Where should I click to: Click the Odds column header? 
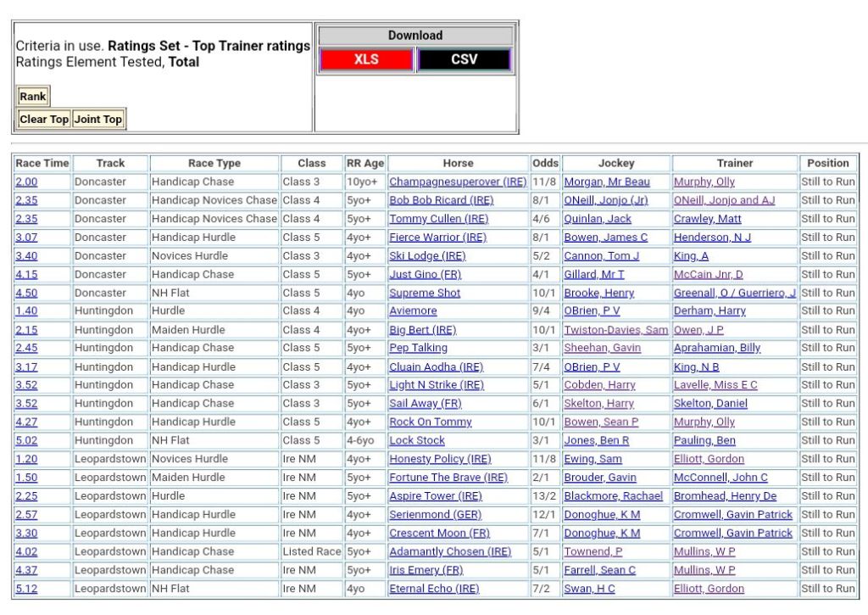tap(545, 163)
